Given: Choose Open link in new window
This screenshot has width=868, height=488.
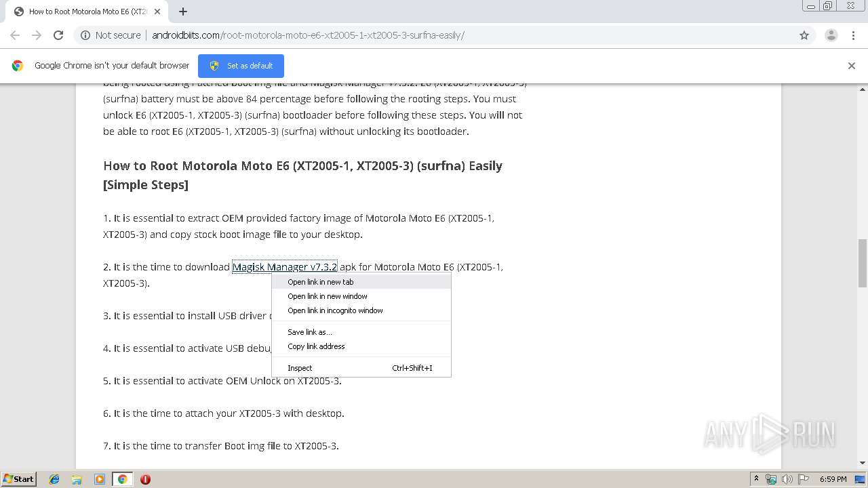Looking at the screenshot, I should [361, 296].
